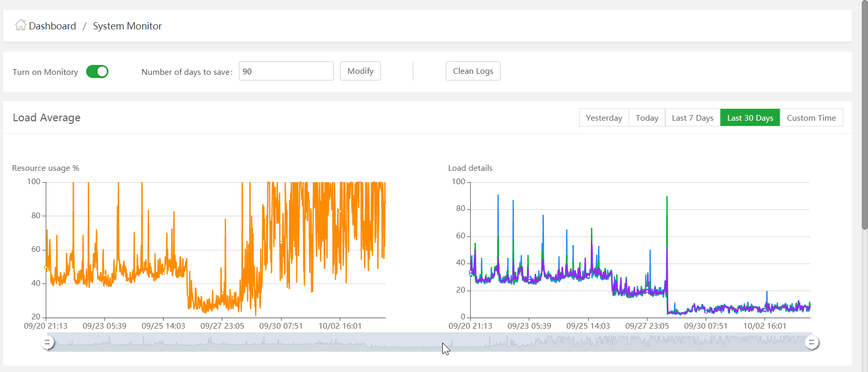The width and height of the screenshot is (868, 372).
Task: Switch the range to Yesterday
Action: pyautogui.click(x=604, y=118)
